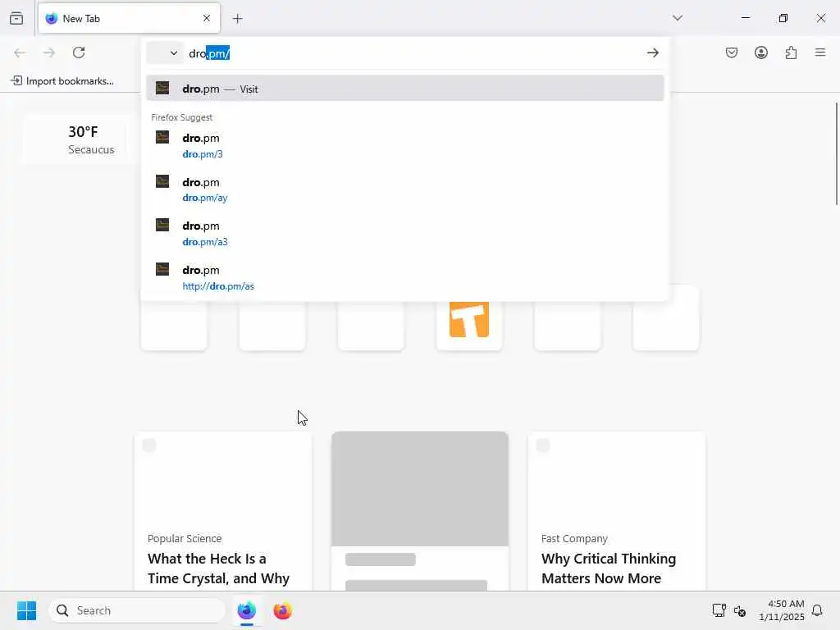Open the Popular Science Time Crystal article

223,512
